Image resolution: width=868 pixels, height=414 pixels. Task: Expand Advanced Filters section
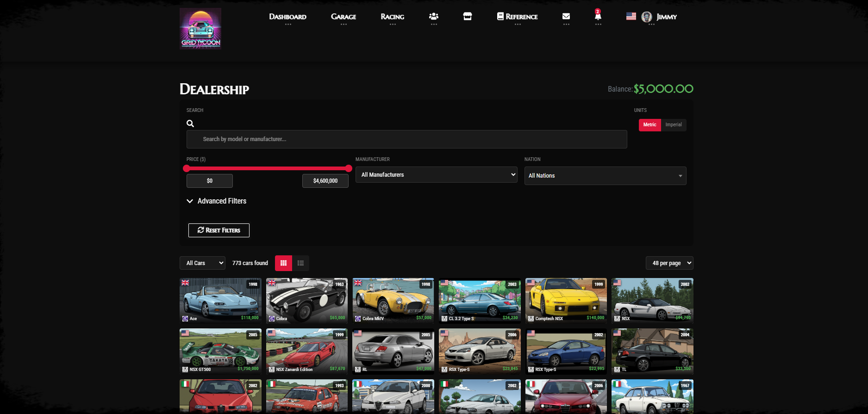tap(217, 201)
